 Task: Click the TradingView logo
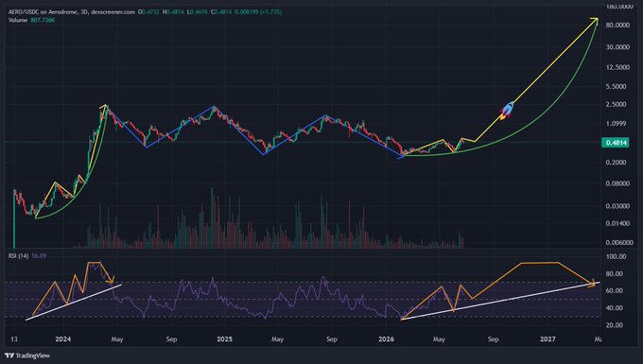click(27, 355)
